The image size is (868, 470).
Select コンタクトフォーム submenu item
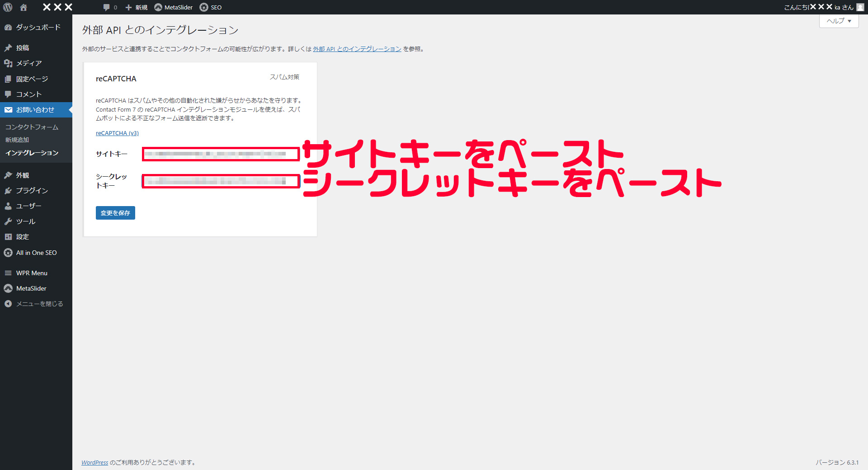coord(32,127)
